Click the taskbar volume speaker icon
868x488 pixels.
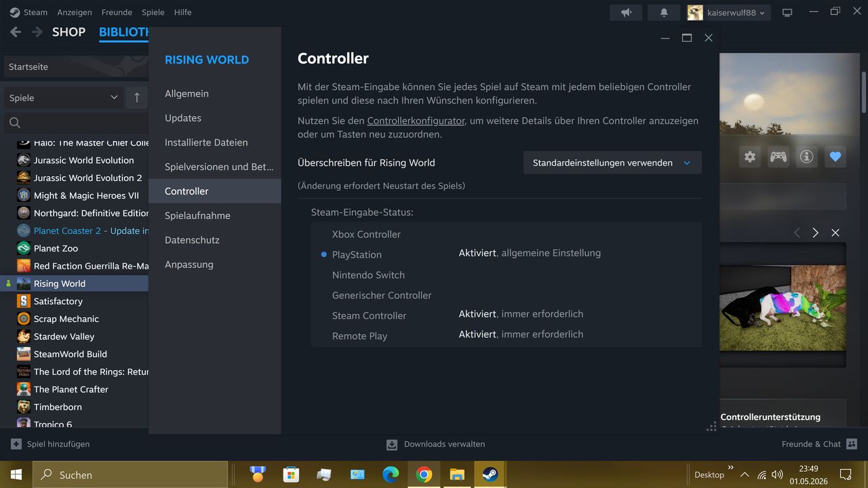[x=777, y=474]
